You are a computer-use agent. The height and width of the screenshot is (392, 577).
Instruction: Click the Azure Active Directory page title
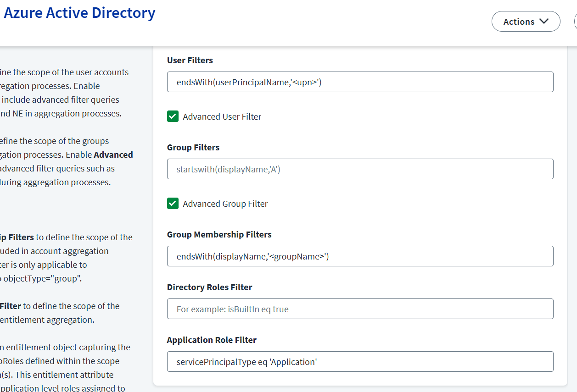click(79, 13)
